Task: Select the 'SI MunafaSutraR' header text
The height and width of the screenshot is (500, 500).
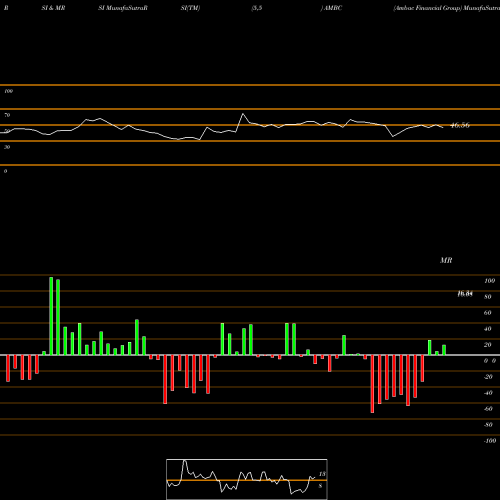Action: tap(123, 8)
